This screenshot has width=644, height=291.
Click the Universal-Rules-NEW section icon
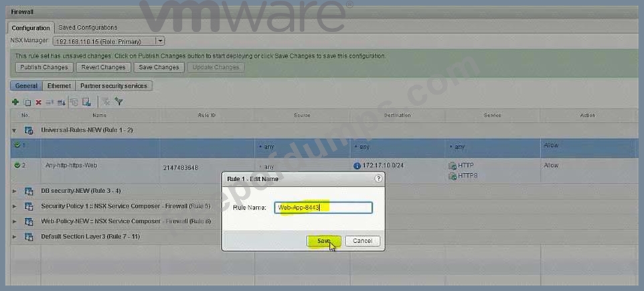click(29, 131)
